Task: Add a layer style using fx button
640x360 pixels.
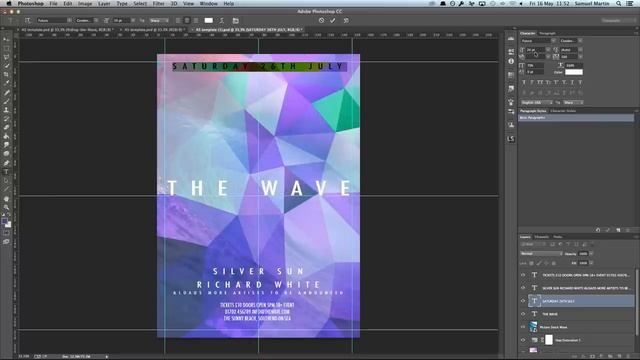Action: [583, 356]
